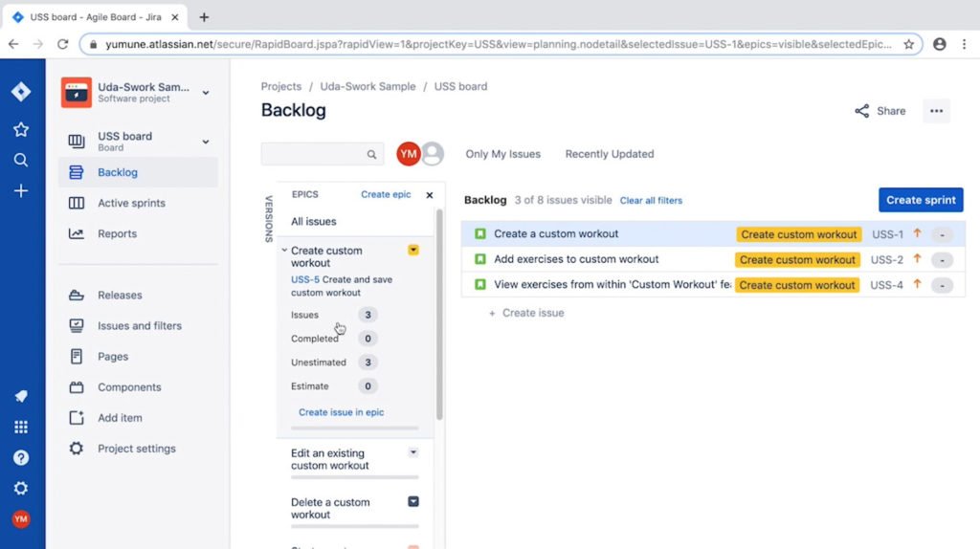
Task: Close the Epics panel
Action: tap(430, 195)
